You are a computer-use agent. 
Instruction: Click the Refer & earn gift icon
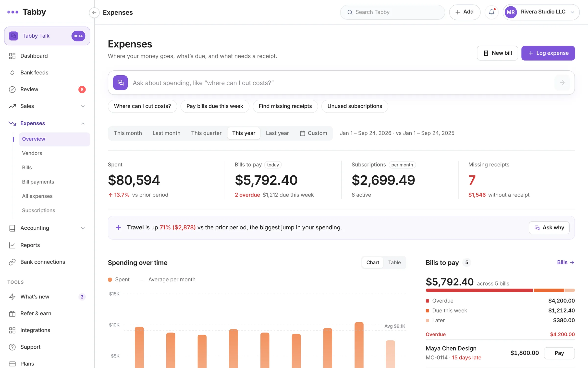(x=12, y=314)
